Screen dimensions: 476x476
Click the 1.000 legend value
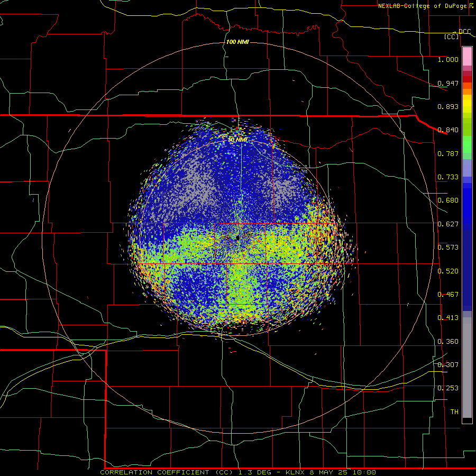(448, 59)
